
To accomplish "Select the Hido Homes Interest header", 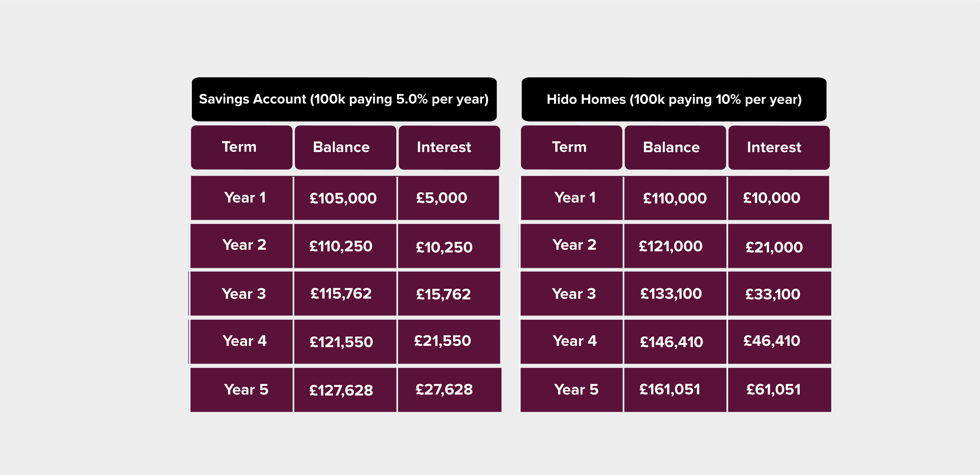I will (779, 147).
